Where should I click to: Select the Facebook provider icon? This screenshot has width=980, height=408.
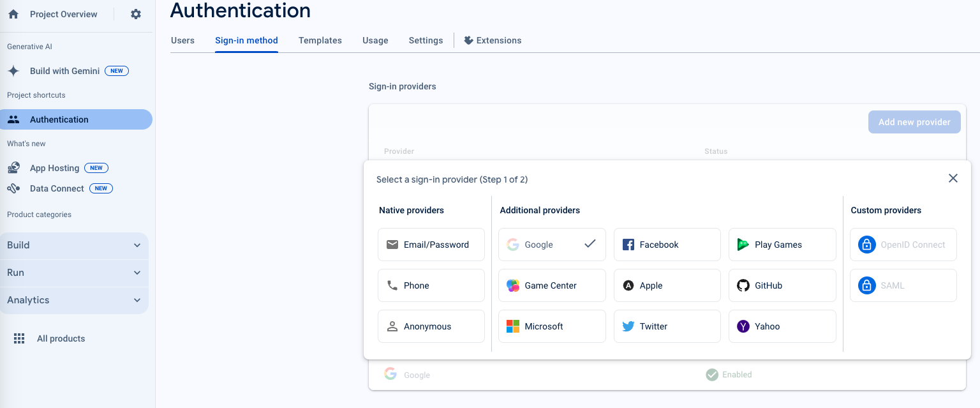(628, 245)
